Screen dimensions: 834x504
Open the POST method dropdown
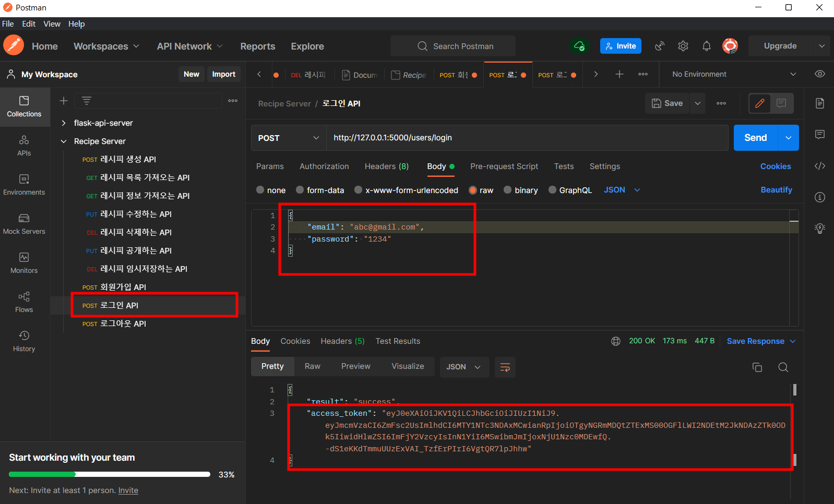coord(289,138)
